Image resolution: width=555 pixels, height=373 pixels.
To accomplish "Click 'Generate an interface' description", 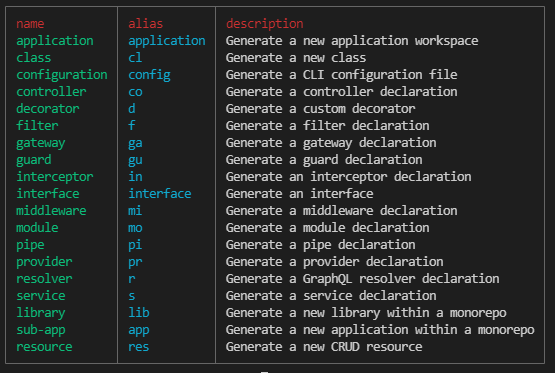I will [299, 194].
